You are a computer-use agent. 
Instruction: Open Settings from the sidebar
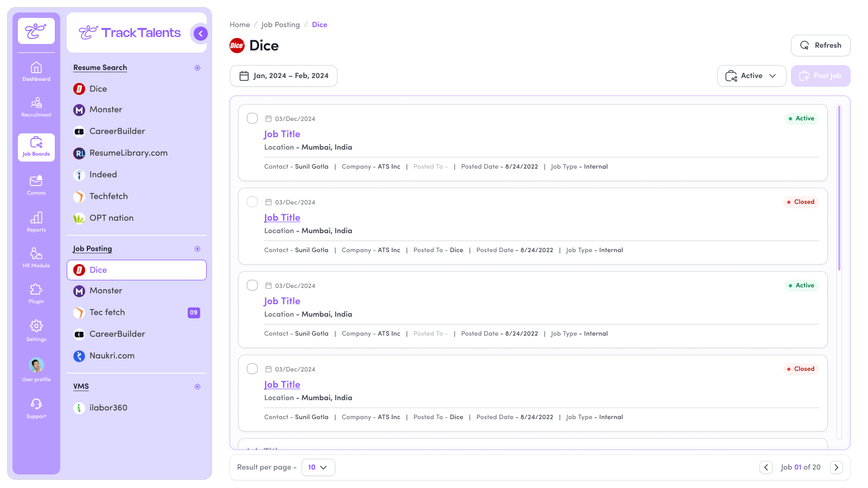click(x=36, y=330)
